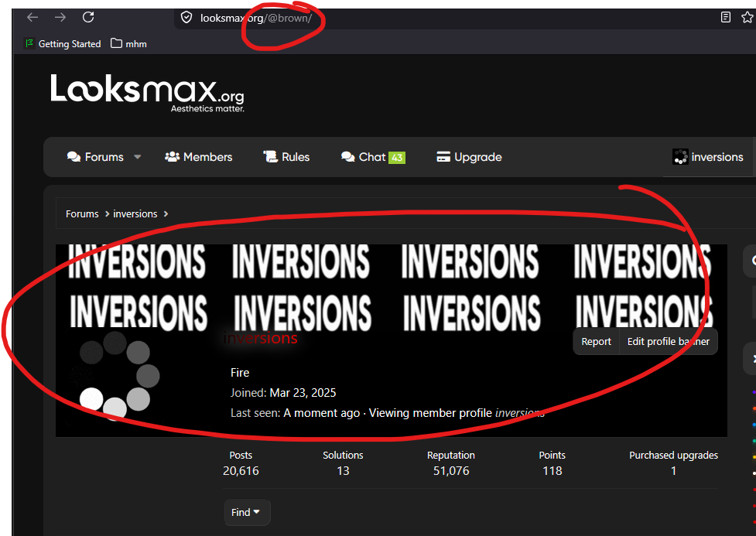Click the Joined: Mar 23, 2025 text

[x=283, y=393]
